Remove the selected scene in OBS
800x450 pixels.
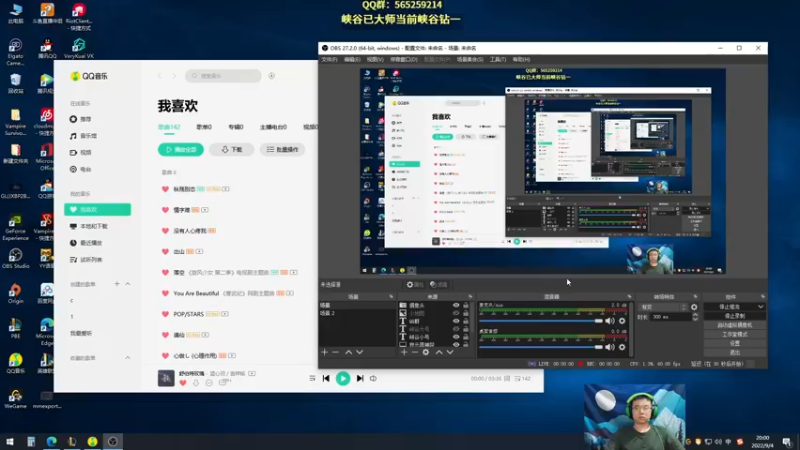(335, 352)
